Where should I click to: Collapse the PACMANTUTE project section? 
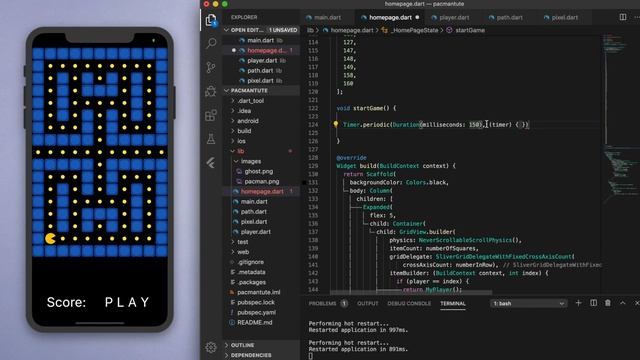tap(261, 90)
